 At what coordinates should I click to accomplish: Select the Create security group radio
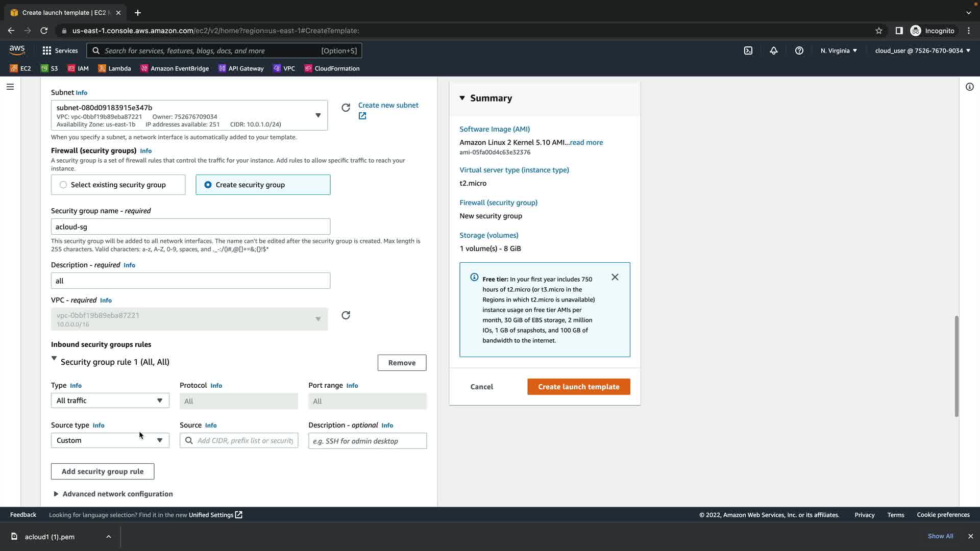pyautogui.click(x=208, y=185)
